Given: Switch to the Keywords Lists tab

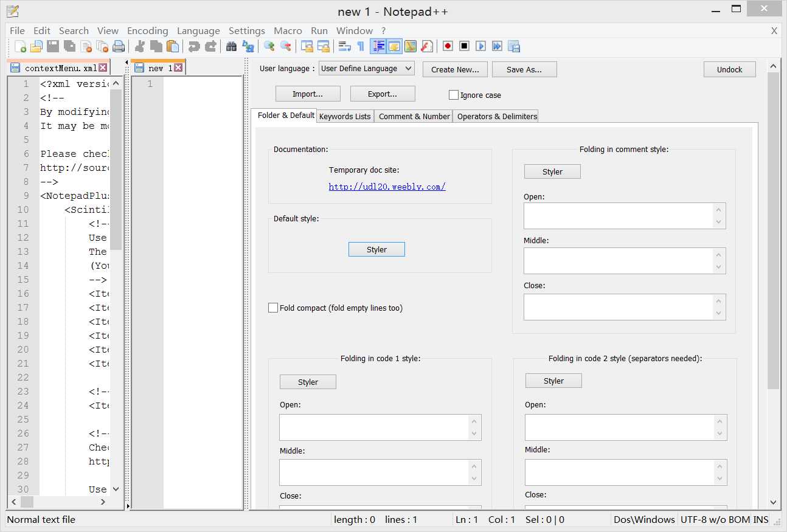Looking at the screenshot, I should pos(345,116).
